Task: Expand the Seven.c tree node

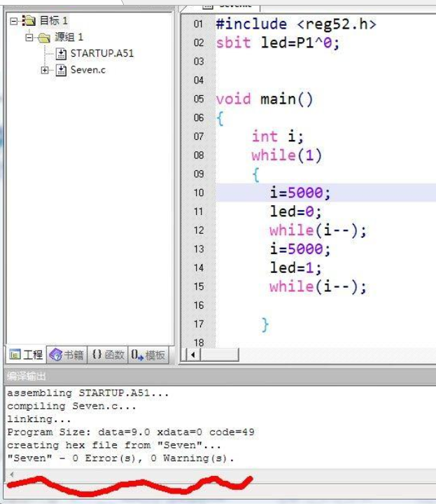Action: coord(45,70)
